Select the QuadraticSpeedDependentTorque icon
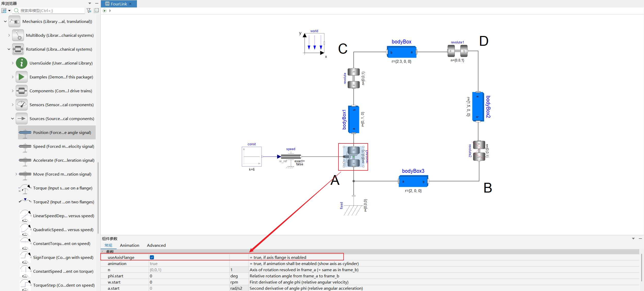 coord(25,230)
